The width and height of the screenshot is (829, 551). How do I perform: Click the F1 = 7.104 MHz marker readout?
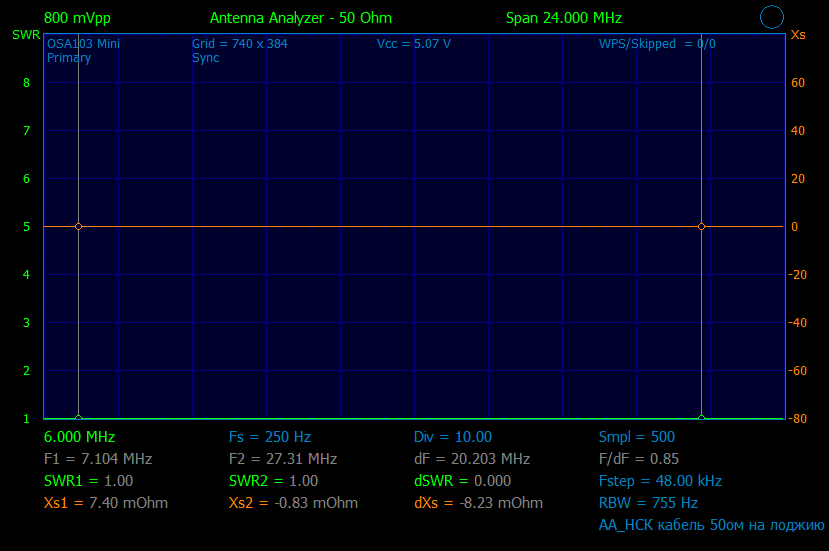tap(98, 459)
